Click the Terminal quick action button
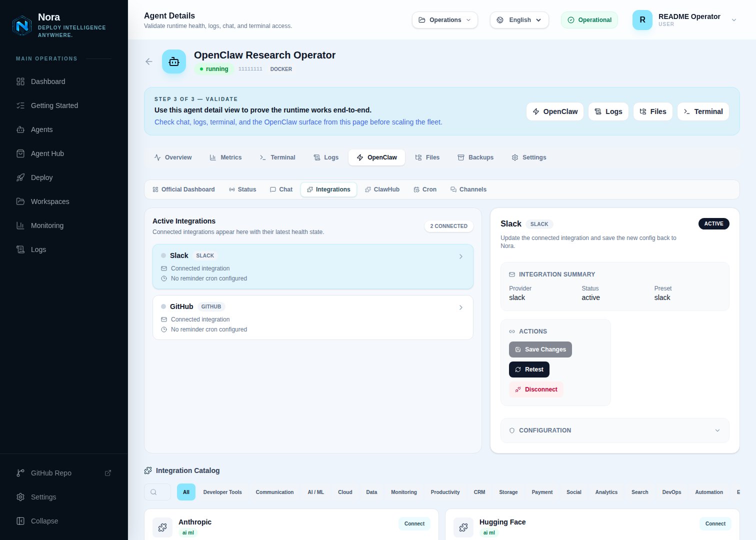The height and width of the screenshot is (540, 756). [x=703, y=111]
